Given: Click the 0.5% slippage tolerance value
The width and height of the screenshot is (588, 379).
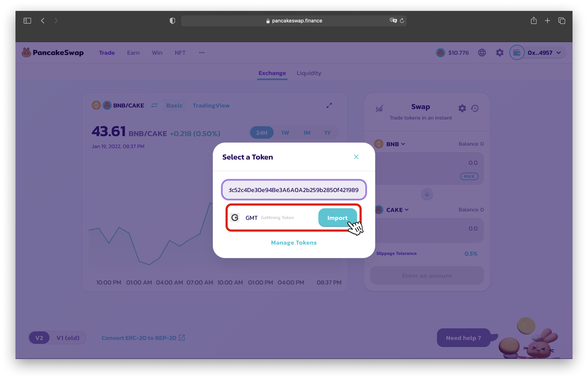Looking at the screenshot, I should click(x=471, y=254).
